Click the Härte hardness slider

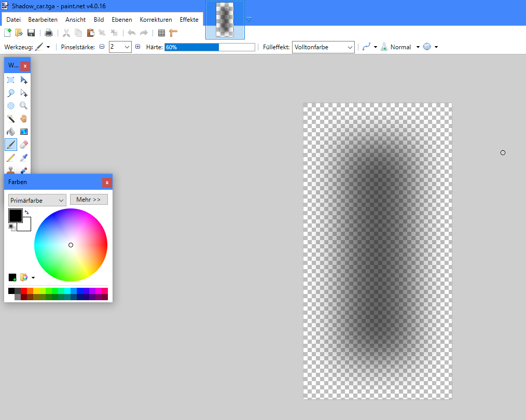(x=210, y=47)
